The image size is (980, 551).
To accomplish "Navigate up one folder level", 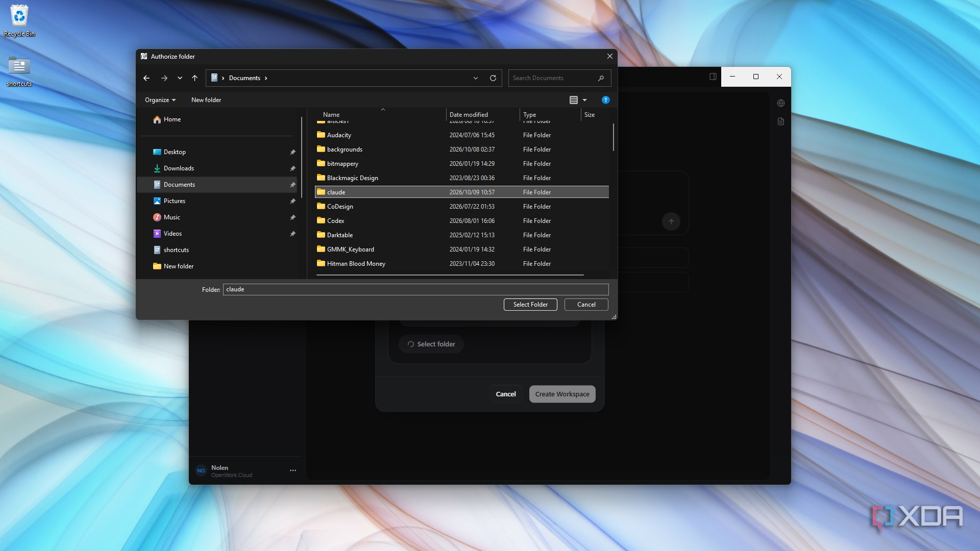I will pyautogui.click(x=194, y=78).
